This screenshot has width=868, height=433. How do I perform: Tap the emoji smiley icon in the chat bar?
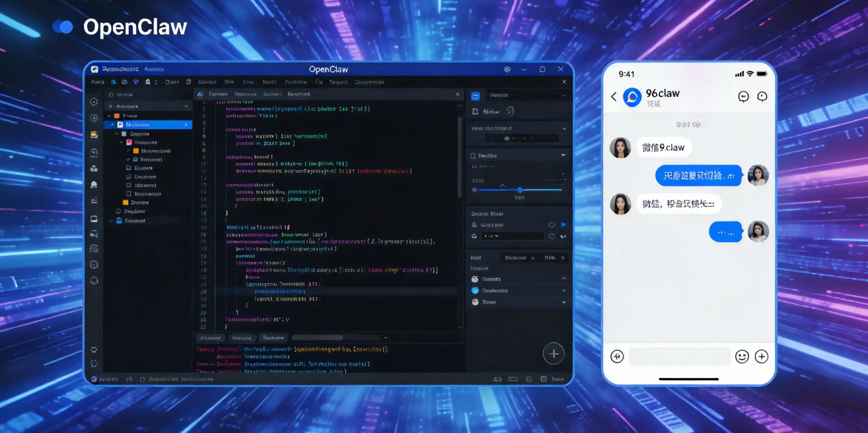point(742,357)
